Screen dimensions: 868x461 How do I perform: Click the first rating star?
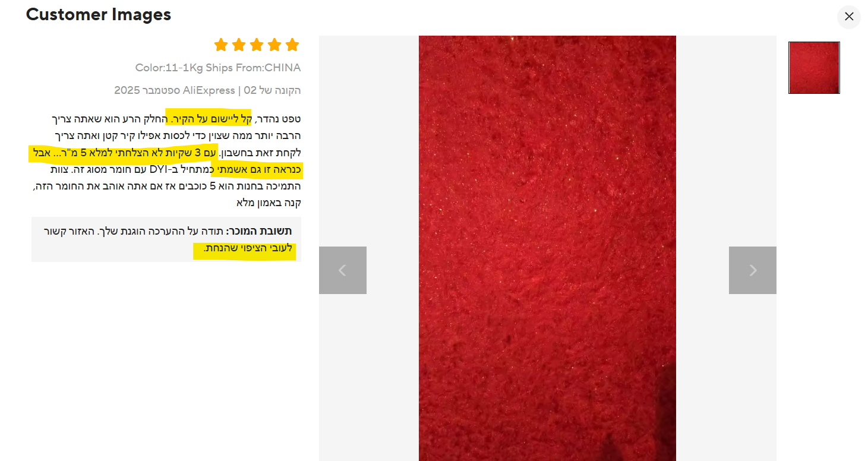click(221, 45)
